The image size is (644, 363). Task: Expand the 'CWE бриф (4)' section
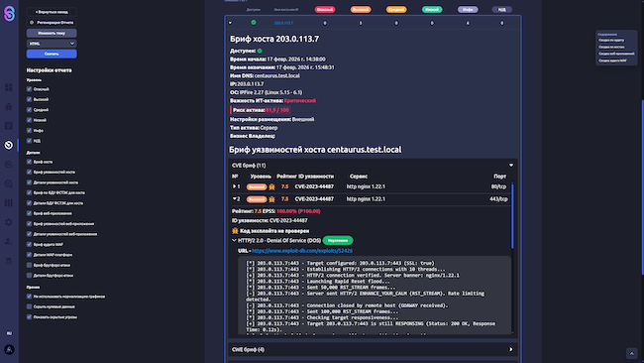[x=511, y=349]
